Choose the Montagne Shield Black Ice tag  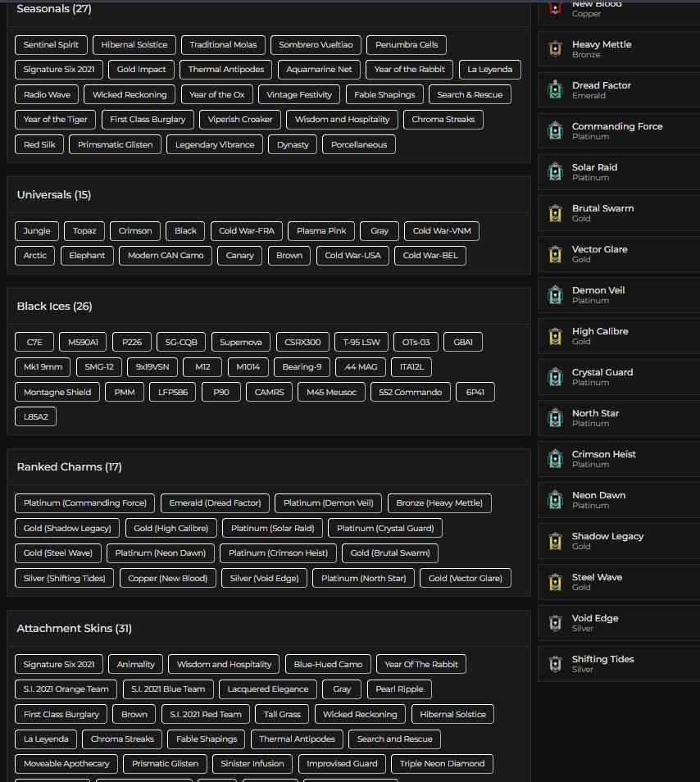[x=57, y=393]
